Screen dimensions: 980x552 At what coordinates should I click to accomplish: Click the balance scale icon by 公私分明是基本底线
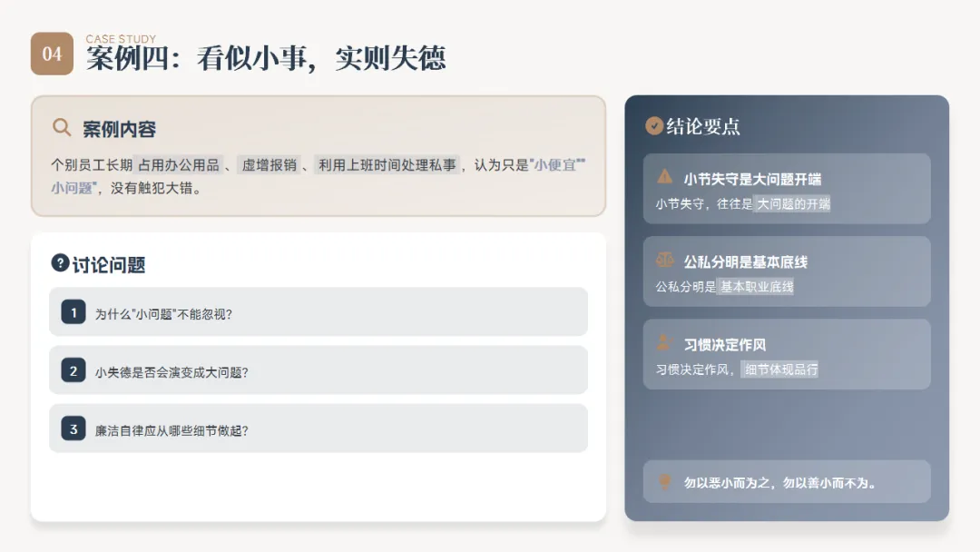(x=664, y=260)
